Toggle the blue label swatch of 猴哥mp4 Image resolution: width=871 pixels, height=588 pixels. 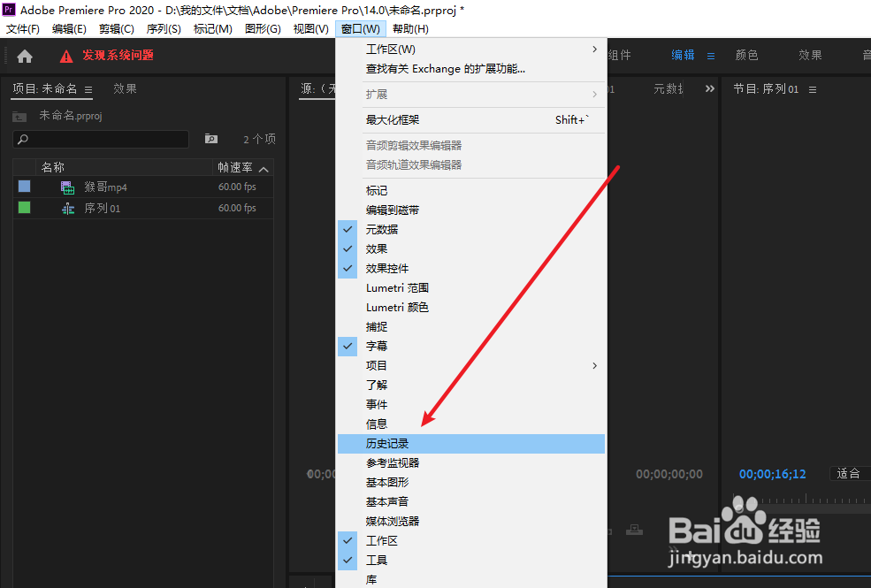click(x=25, y=186)
